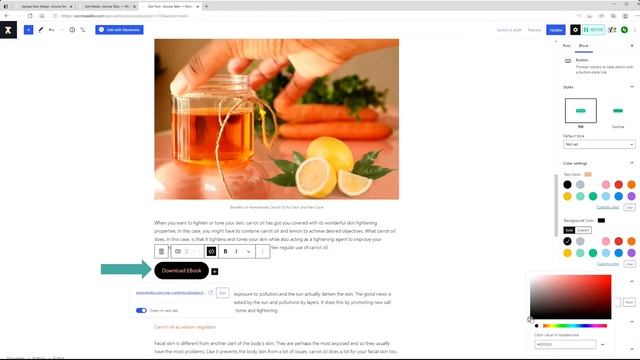Switch to the first browser tab

(x=44, y=7)
